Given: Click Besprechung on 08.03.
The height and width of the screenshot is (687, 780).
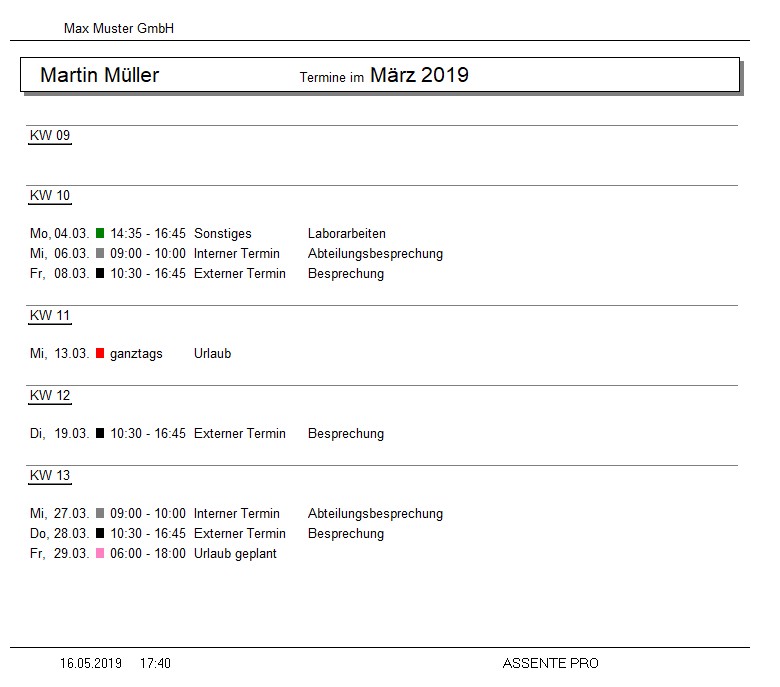Looking at the screenshot, I should (346, 274).
